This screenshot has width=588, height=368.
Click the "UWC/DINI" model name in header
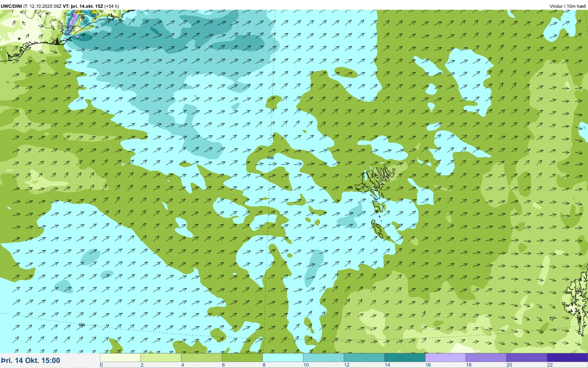11,6
